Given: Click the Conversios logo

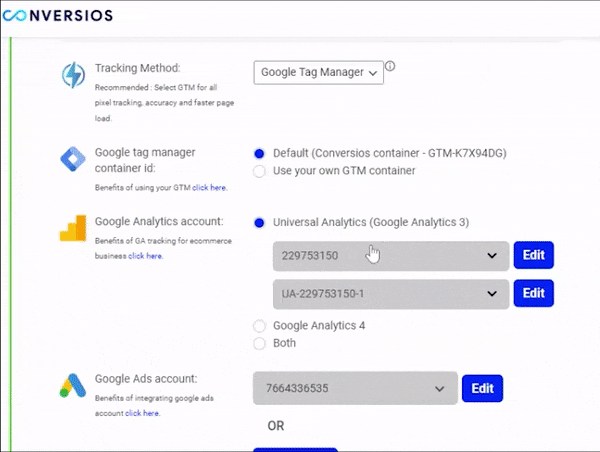Looking at the screenshot, I should click(57, 15).
